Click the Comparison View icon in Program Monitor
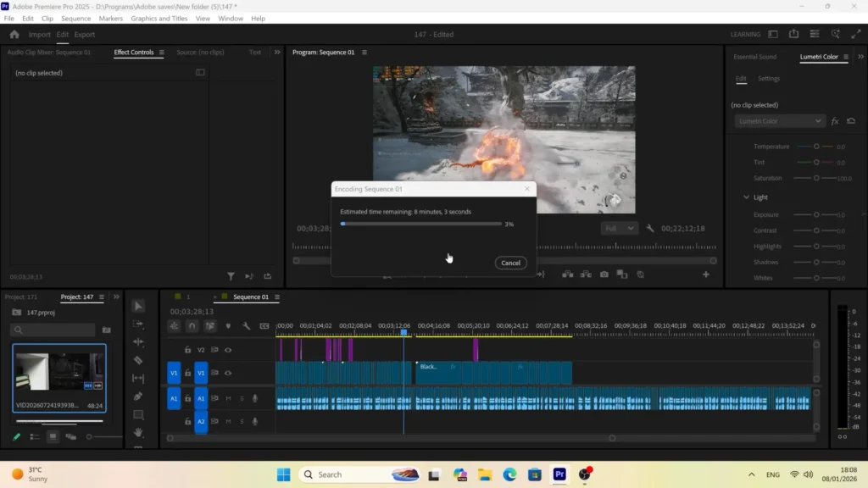This screenshot has width=868, height=488. (x=622, y=274)
